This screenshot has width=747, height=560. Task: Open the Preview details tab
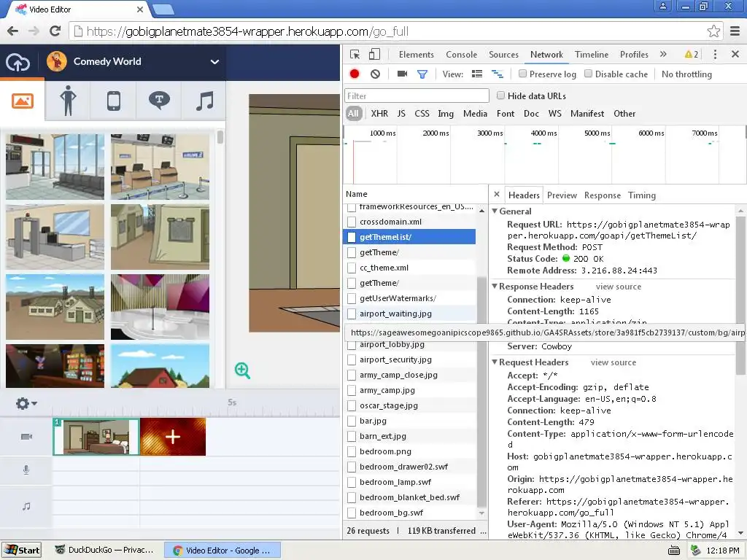tap(562, 195)
